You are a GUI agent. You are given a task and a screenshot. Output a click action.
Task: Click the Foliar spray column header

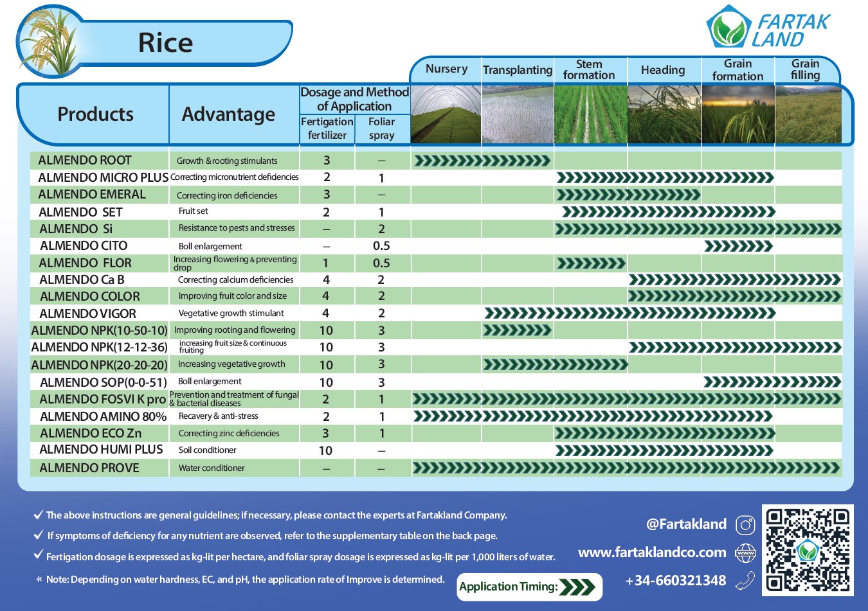[x=382, y=128]
